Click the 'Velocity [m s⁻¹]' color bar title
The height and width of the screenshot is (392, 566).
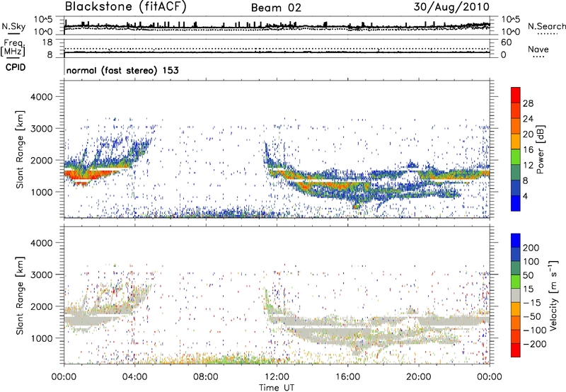click(553, 295)
